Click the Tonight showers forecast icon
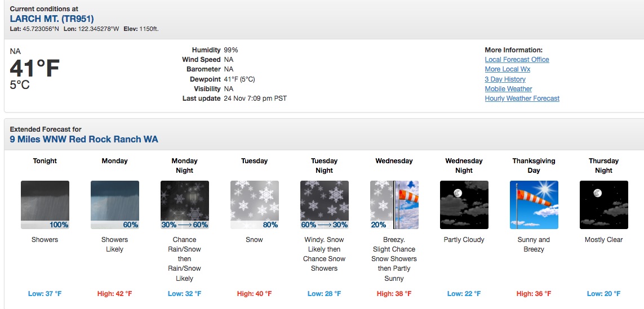 pos(45,205)
